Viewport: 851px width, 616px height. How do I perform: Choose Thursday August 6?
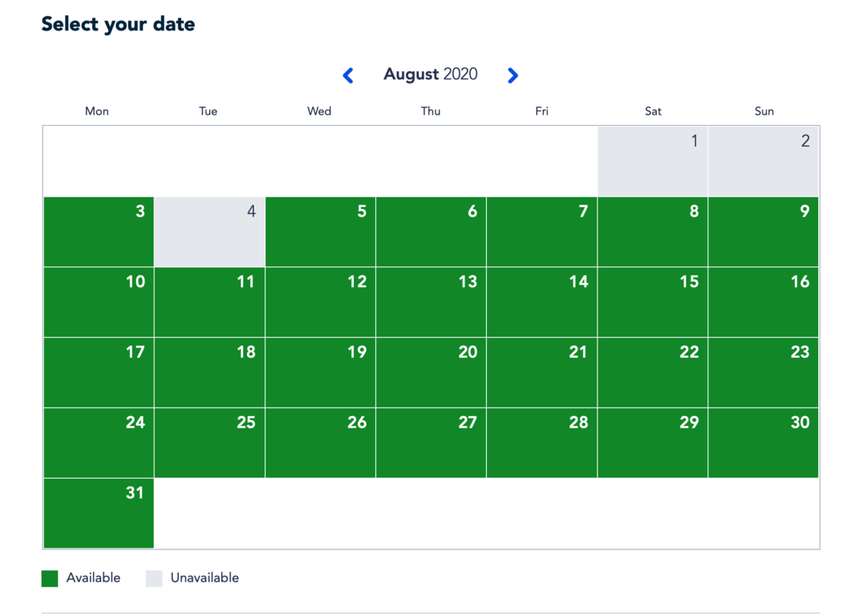pos(431,232)
